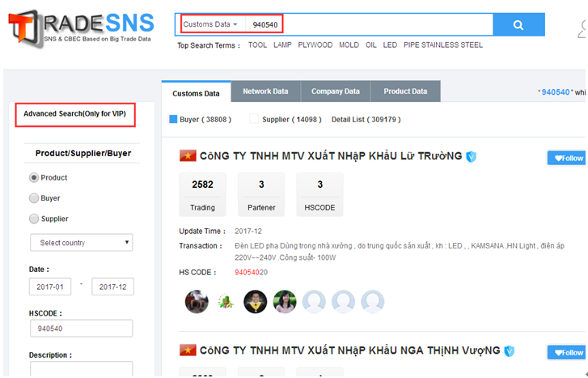
Task: Expand the Select country dropdown
Action: point(81,243)
